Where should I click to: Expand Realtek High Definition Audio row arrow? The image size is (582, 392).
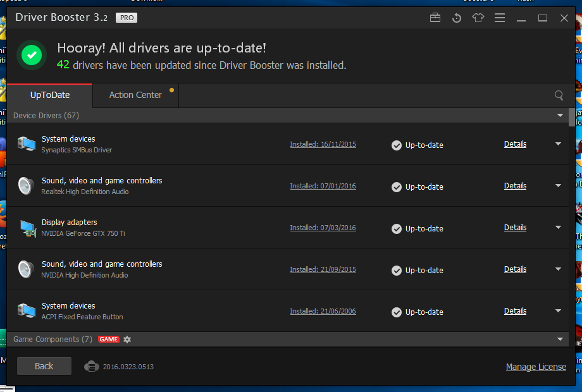click(558, 185)
